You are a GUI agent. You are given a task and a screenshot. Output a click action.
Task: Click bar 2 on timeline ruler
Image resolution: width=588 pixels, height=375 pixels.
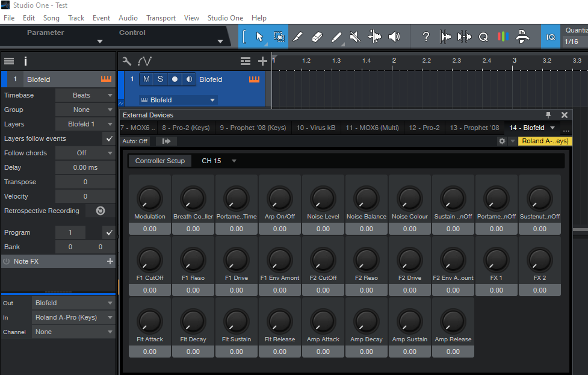click(x=394, y=60)
